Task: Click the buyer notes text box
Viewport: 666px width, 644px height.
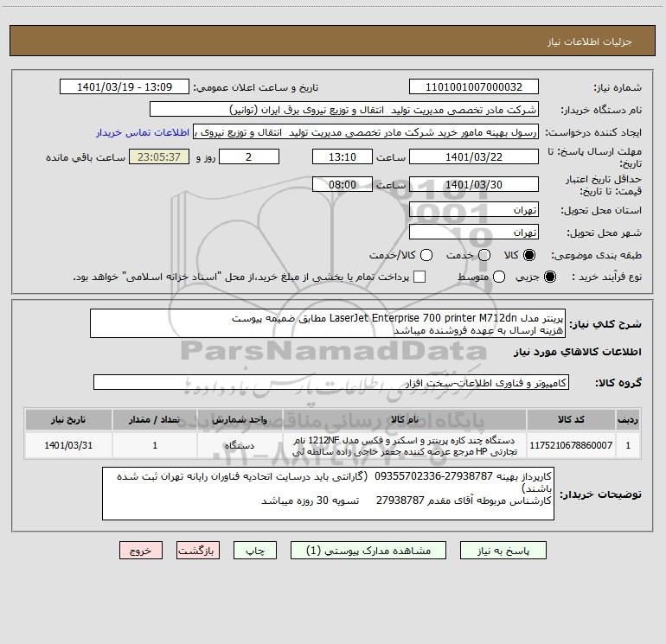Action: coord(328,494)
